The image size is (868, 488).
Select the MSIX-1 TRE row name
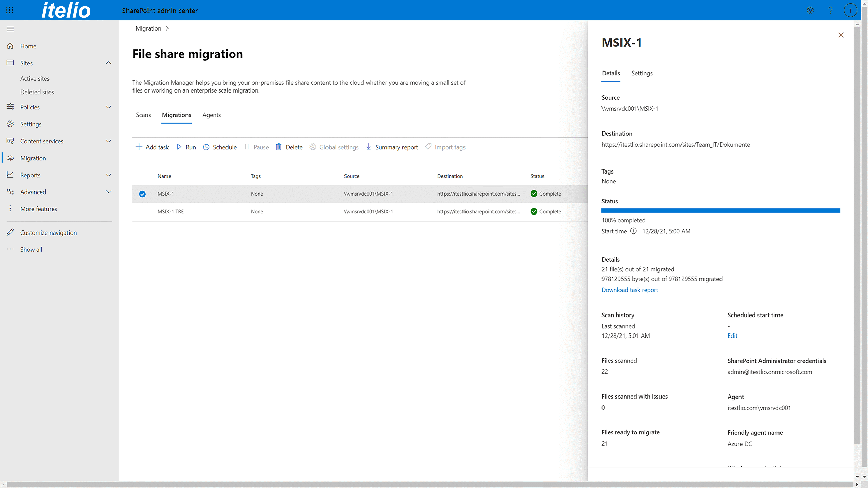[171, 211]
